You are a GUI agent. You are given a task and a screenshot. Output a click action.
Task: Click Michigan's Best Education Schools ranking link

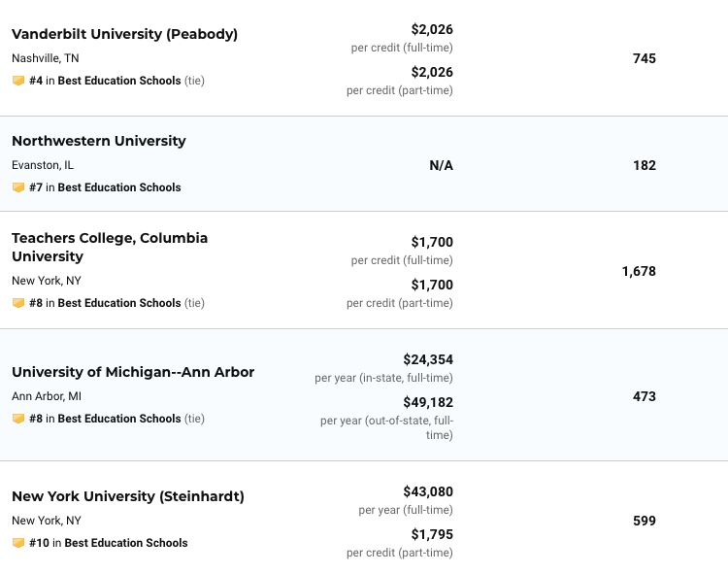pos(118,419)
